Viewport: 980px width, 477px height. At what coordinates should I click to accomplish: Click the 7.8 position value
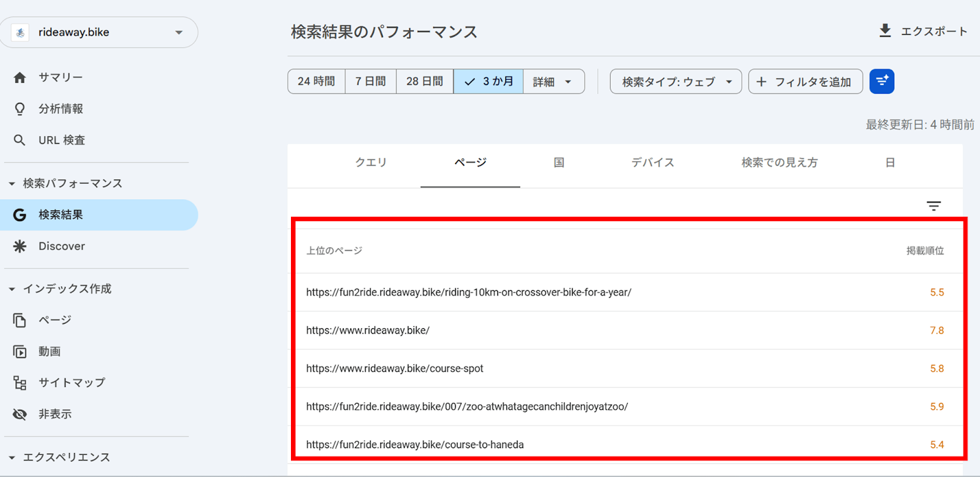[937, 331]
